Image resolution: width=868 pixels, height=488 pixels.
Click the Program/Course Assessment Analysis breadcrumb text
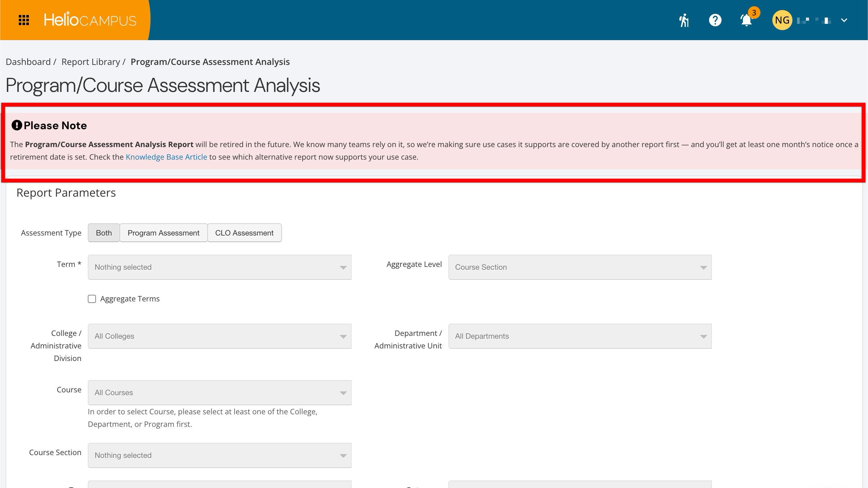pyautogui.click(x=210, y=62)
